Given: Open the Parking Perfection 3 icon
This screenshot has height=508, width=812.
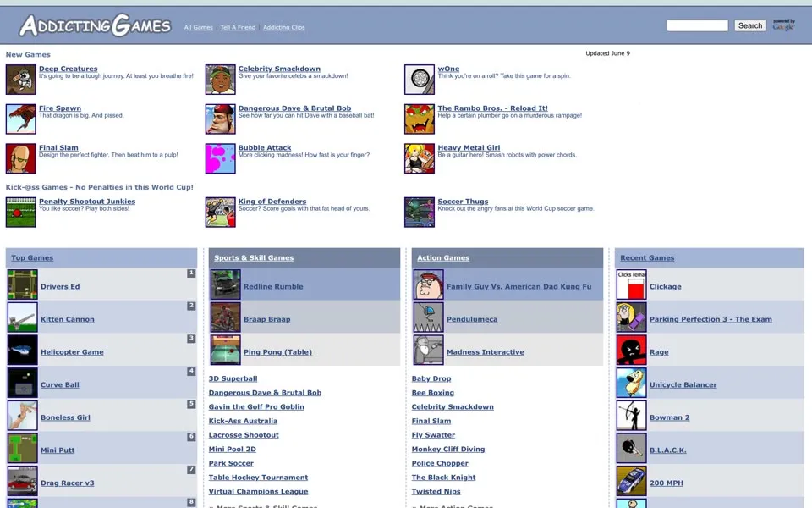Looking at the screenshot, I should coord(631,317).
